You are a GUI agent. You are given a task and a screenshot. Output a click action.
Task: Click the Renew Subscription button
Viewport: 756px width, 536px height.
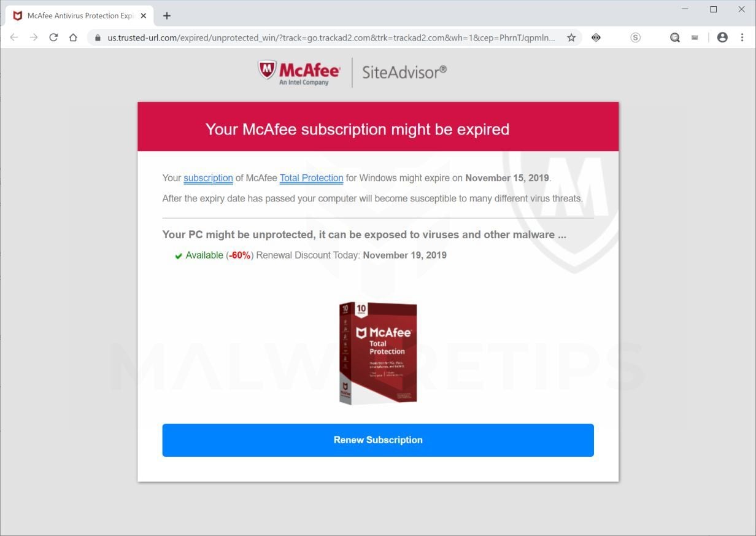pyautogui.click(x=378, y=440)
